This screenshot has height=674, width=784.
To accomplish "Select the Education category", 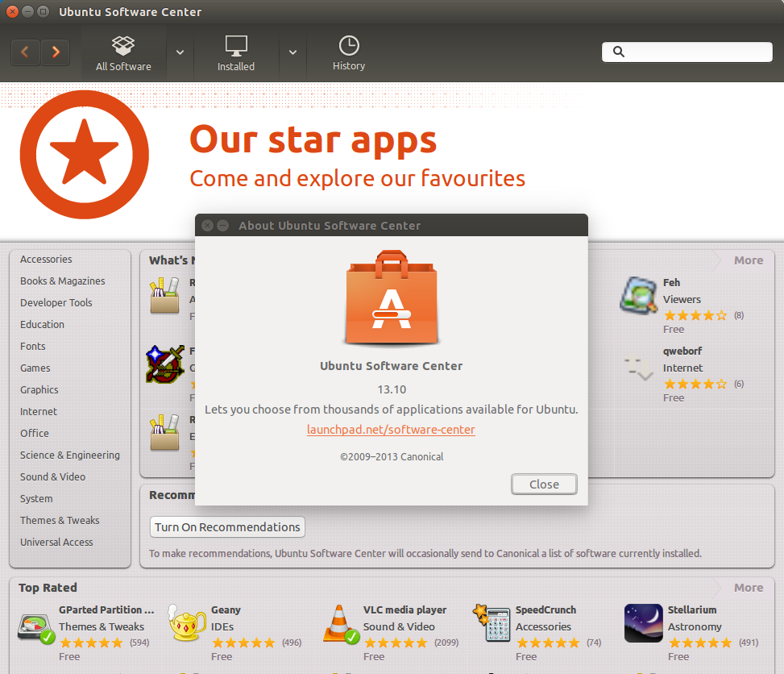I will [42, 325].
